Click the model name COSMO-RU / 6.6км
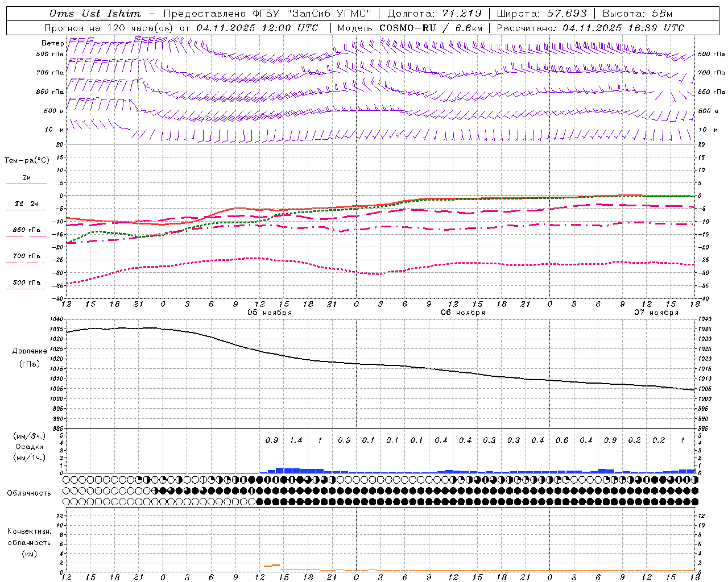 431,28
